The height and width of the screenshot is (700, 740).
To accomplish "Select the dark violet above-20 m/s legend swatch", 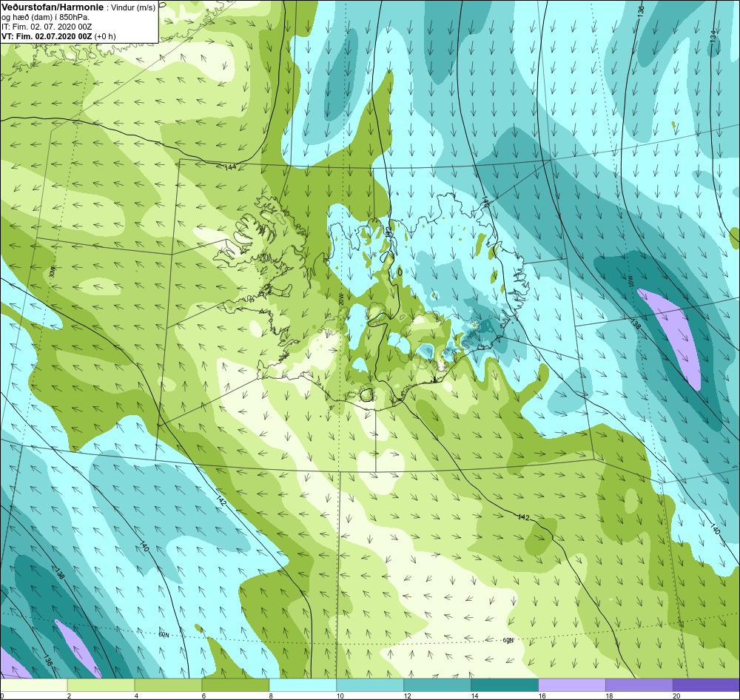I will (706, 685).
